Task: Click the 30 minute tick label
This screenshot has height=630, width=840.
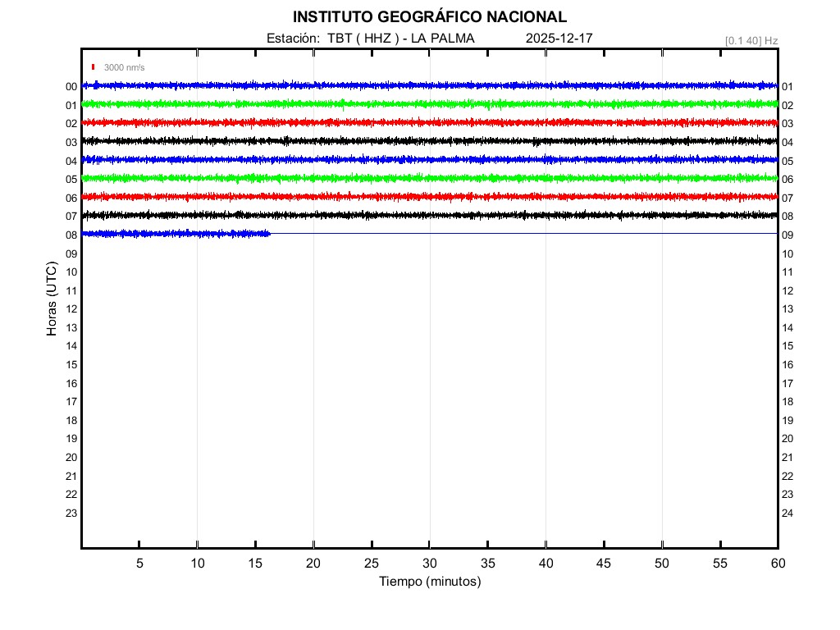Action: (x=429, y=564)
